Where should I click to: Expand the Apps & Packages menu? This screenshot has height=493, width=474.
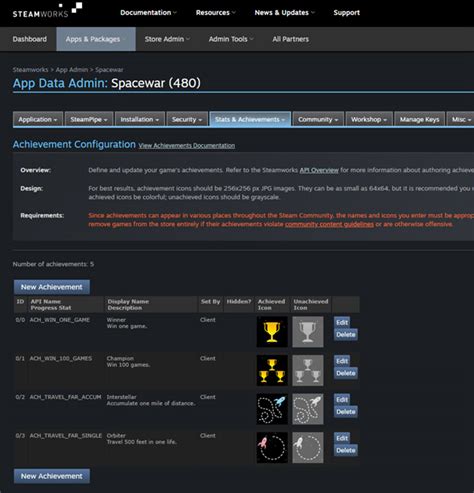pos(96,39)
